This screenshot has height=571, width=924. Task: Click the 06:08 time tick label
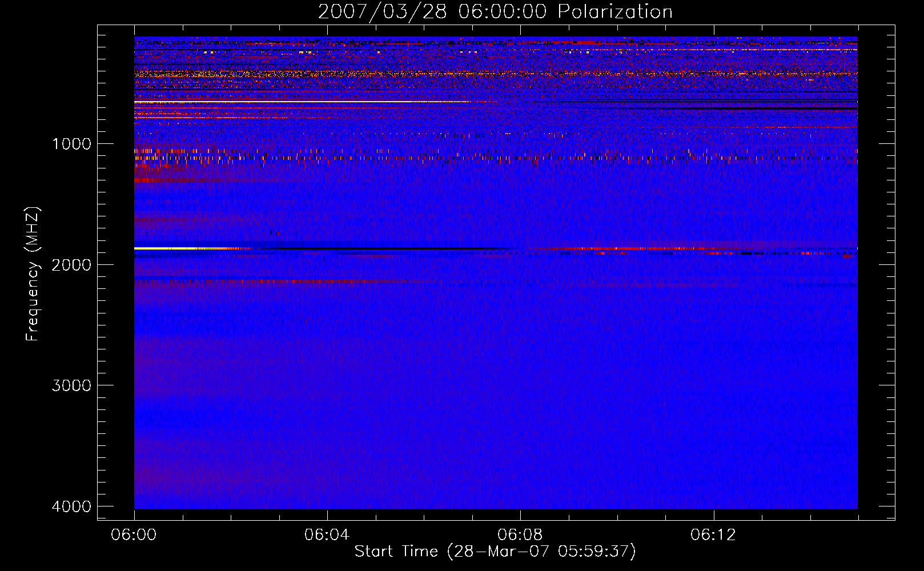(x=520, y=535)
